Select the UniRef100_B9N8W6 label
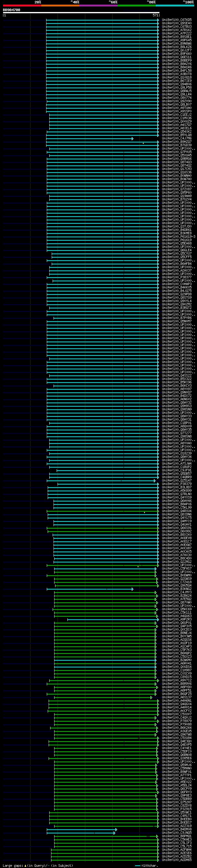Screen dimensions: 197x868 [177, 43]
